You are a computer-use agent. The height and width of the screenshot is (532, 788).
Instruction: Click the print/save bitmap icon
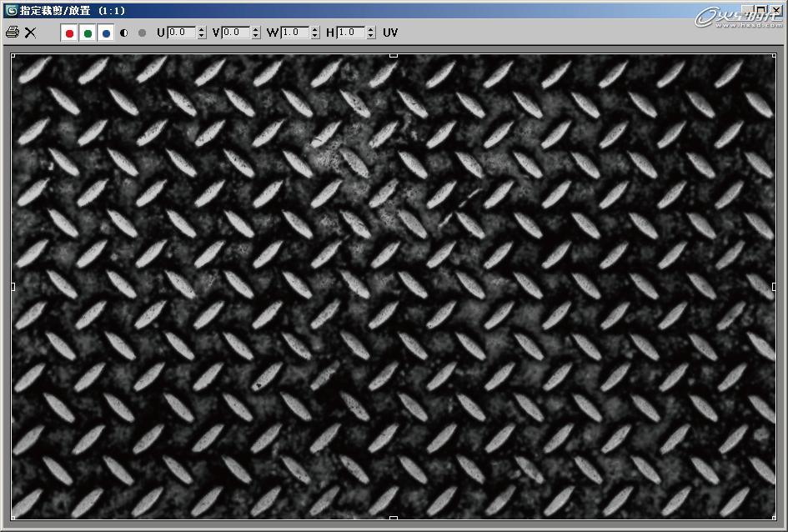pyautogui.click(x=12, y=33)
